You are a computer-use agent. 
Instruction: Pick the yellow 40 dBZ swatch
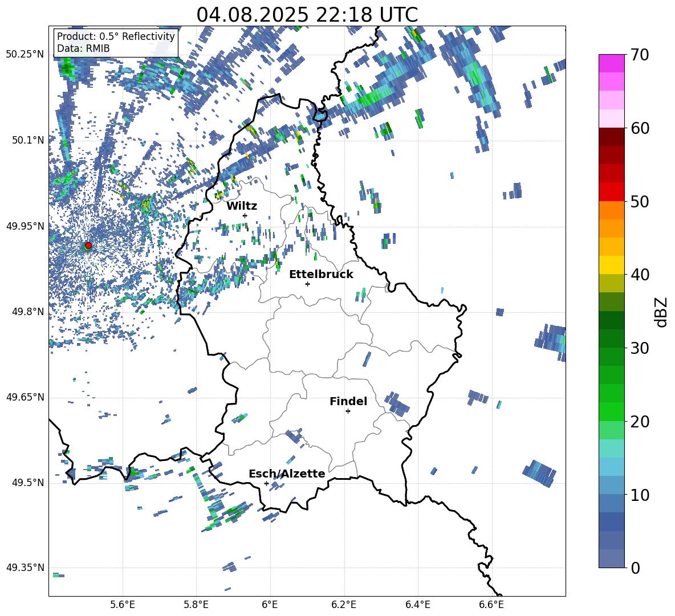(611, 265)
